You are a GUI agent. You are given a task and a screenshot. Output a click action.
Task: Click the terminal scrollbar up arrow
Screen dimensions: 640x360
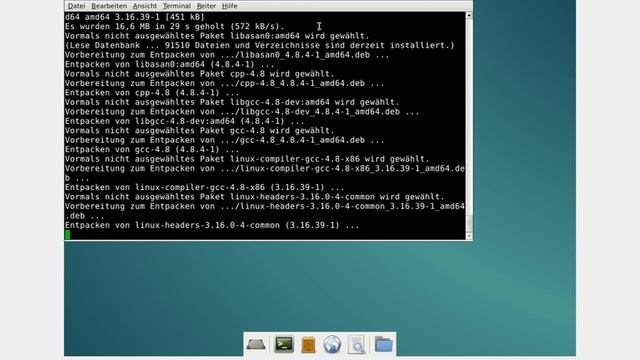pos(469,16)
